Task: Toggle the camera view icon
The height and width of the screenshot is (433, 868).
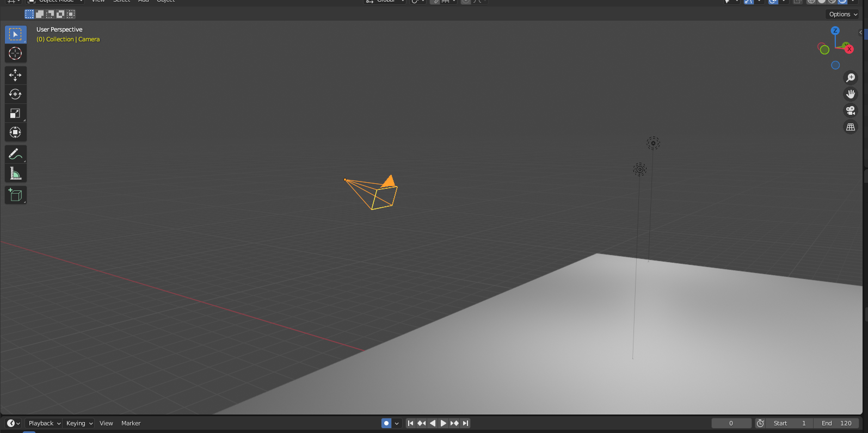Action: 851,110
